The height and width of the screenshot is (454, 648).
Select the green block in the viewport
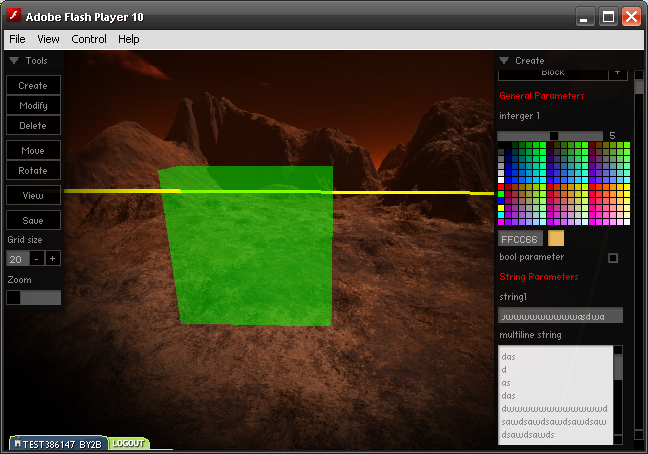pos(250,246)
